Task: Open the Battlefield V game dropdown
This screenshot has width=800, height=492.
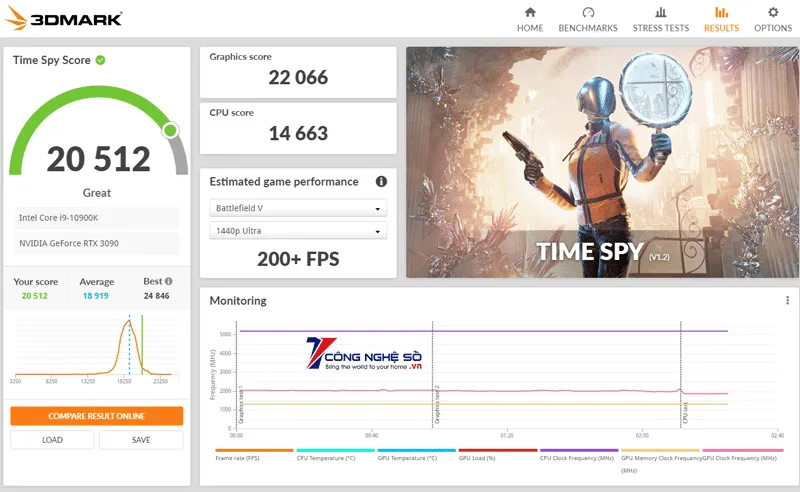Action: click(x=298, y=209)
